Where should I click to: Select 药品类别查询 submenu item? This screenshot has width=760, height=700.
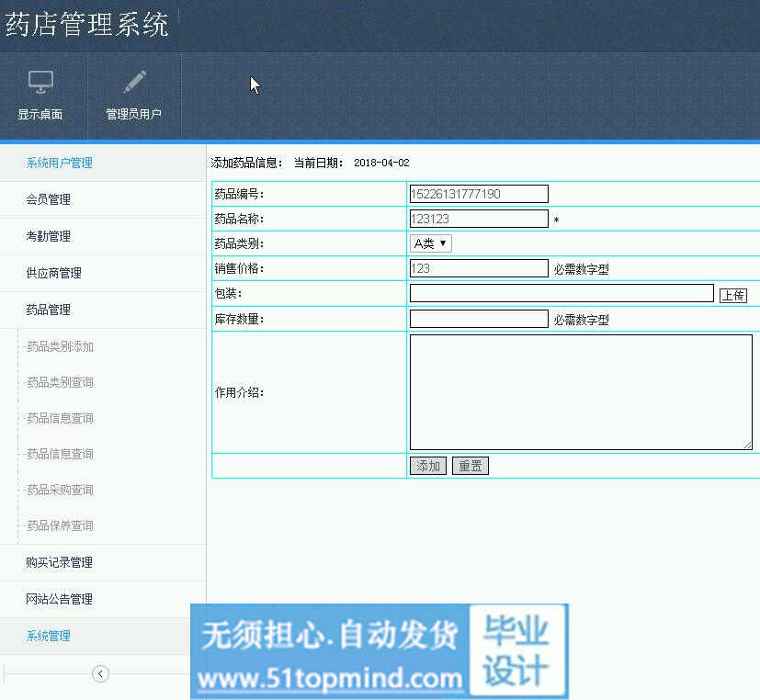[60, 383]
